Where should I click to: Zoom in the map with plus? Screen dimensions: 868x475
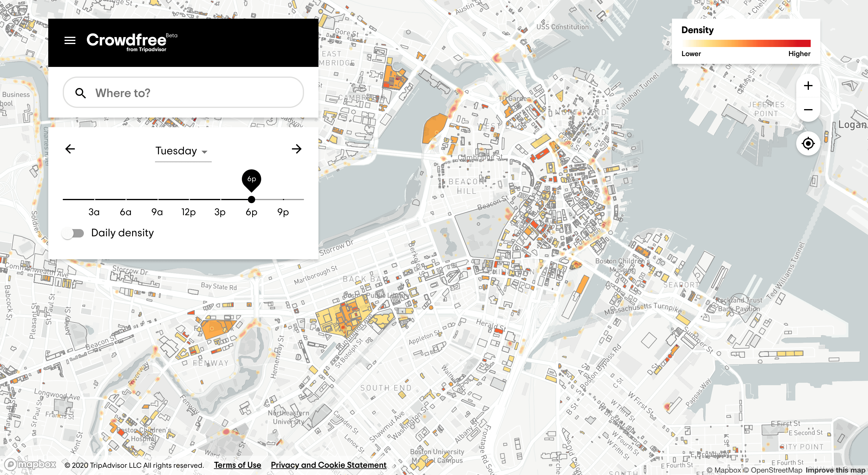808,86
